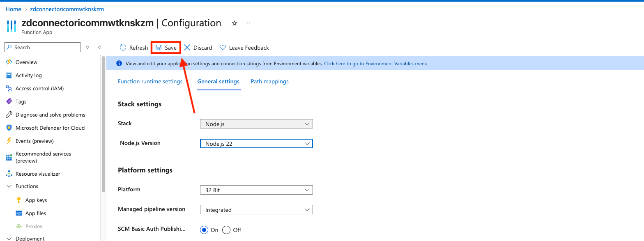Favorite this resource with the star icon
This screenshot has height=241, width=644.
click(x=235, y=23)
